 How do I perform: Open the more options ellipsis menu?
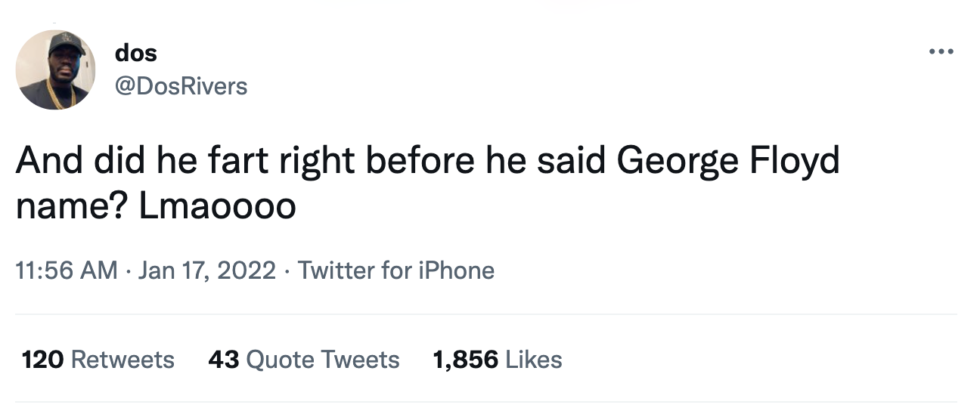[x=943, y=52]
